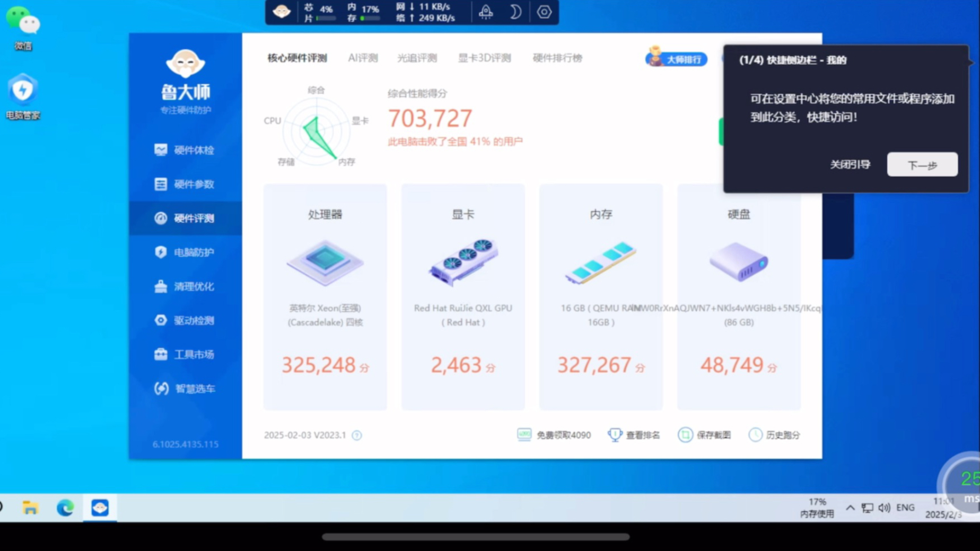This screenshot has width=980, height=551.
Task: Open 清理优化 in the sidebar
Action: 185,286
